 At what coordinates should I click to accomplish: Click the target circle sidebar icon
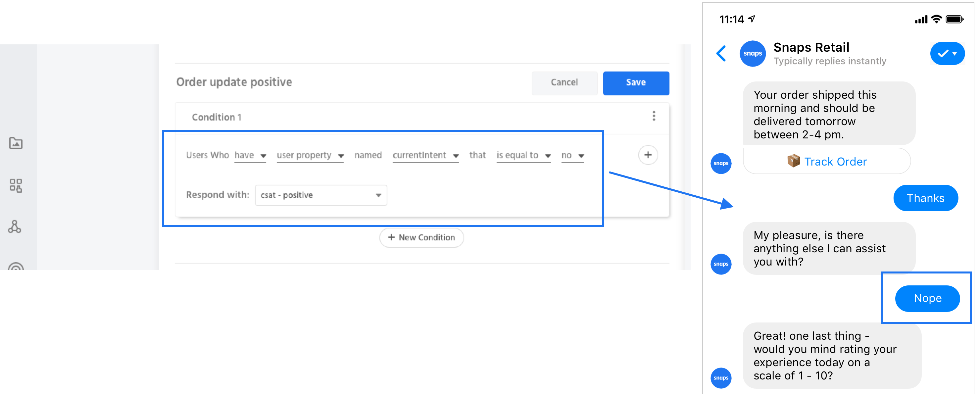[x=16, y=267]
